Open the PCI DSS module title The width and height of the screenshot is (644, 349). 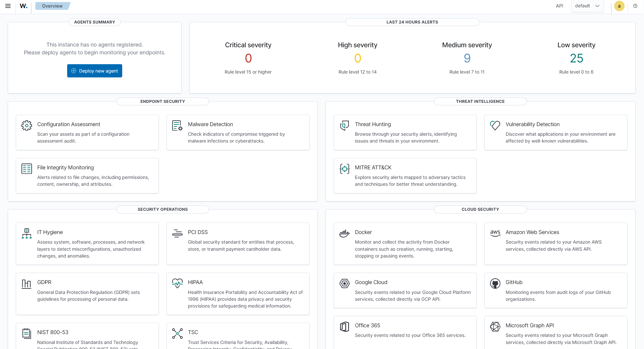click(198, 232)
